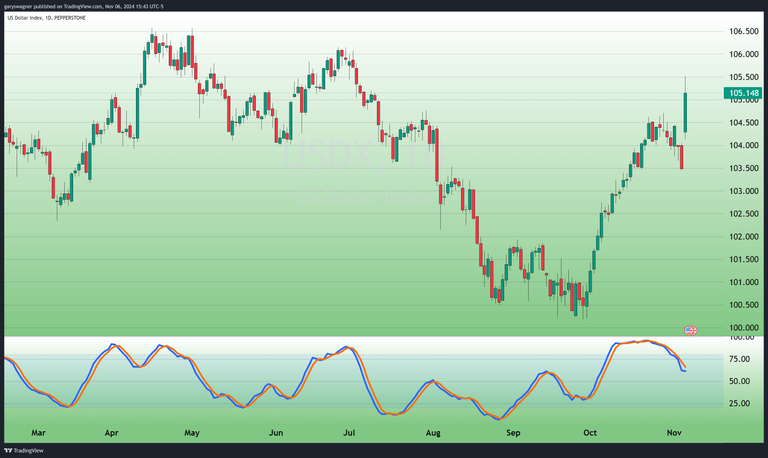Viewport: 768px width, 458px height.
Task: Click the 25.00 level on stochastic scale
Action: coord(740,403)
